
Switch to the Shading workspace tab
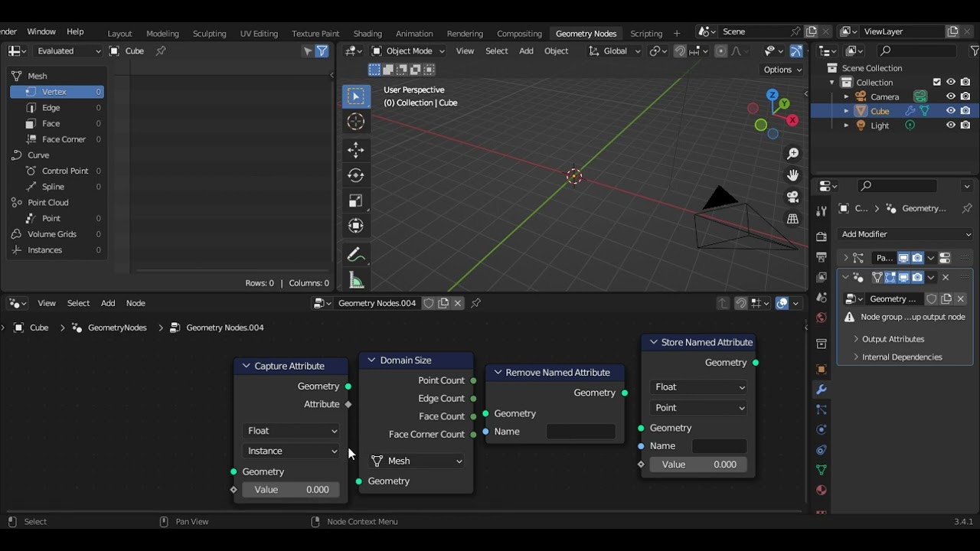coord(367,34)
